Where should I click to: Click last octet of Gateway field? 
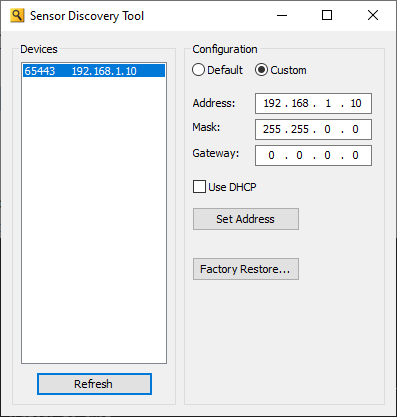pyautogui.click(x=355, y=155)
